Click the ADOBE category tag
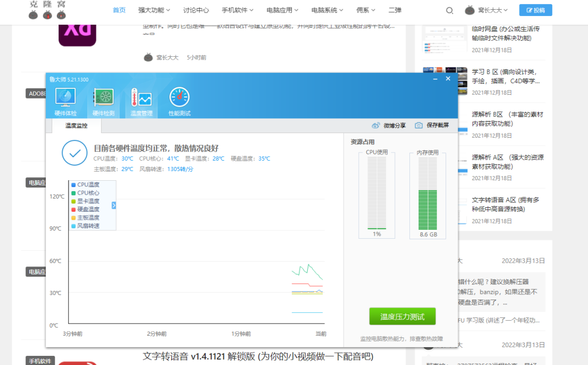The width and height of the screenshot is (588, 365). (x=36, y=94)
